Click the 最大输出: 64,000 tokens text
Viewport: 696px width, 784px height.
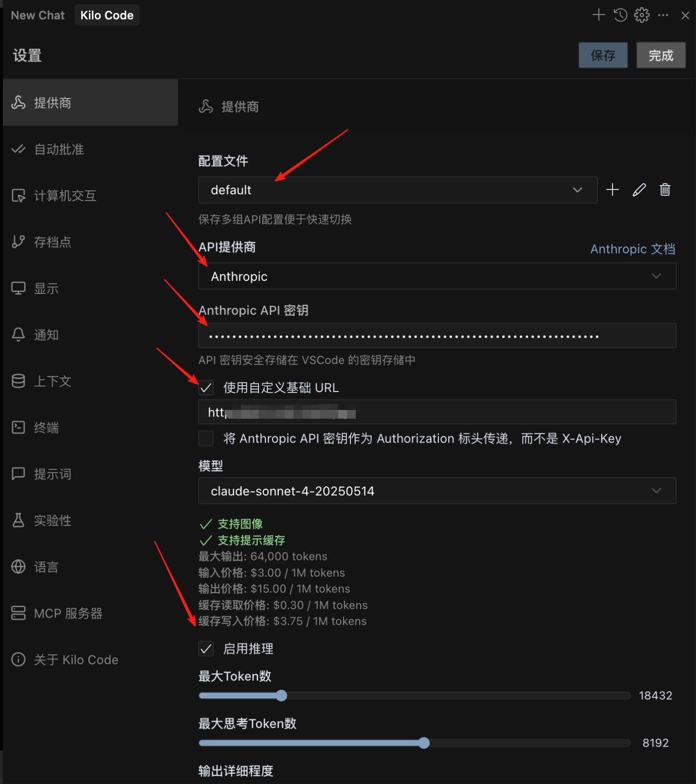pos(263,556)
